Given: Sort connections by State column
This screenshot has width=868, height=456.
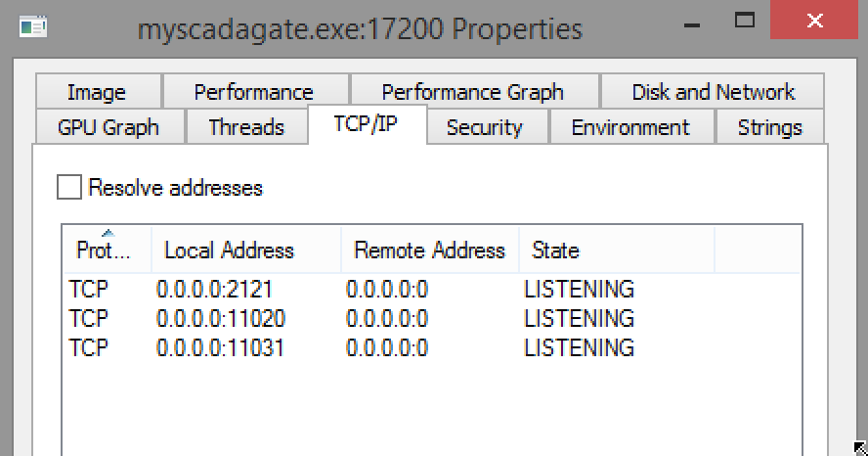Looking at the screenshot, I should click(617, 250).
